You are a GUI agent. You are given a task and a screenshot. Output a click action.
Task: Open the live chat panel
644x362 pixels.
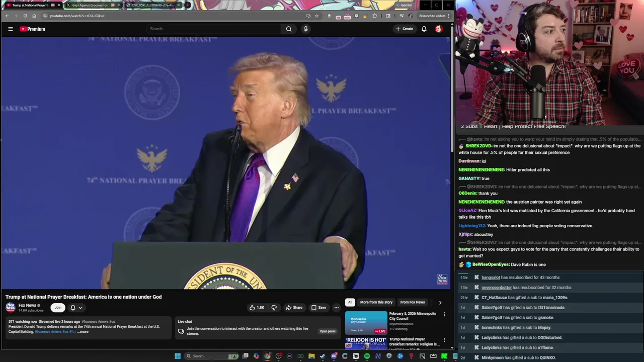(x=328, y=331)
